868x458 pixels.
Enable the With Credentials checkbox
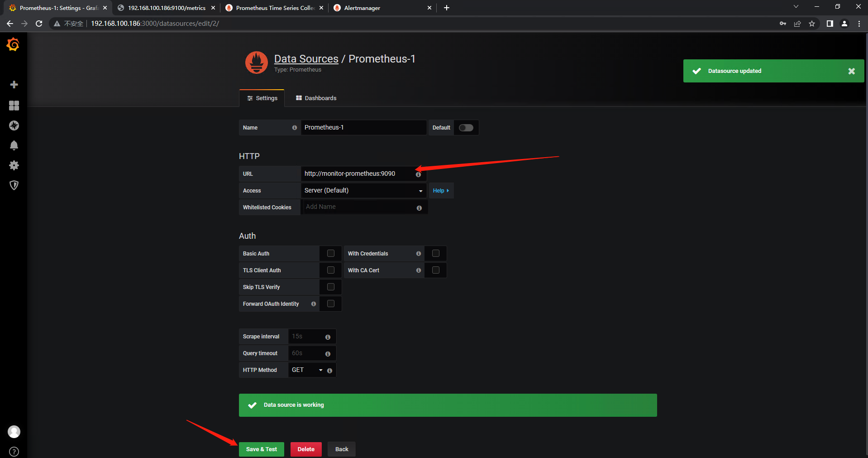click(x=436, y=254)
